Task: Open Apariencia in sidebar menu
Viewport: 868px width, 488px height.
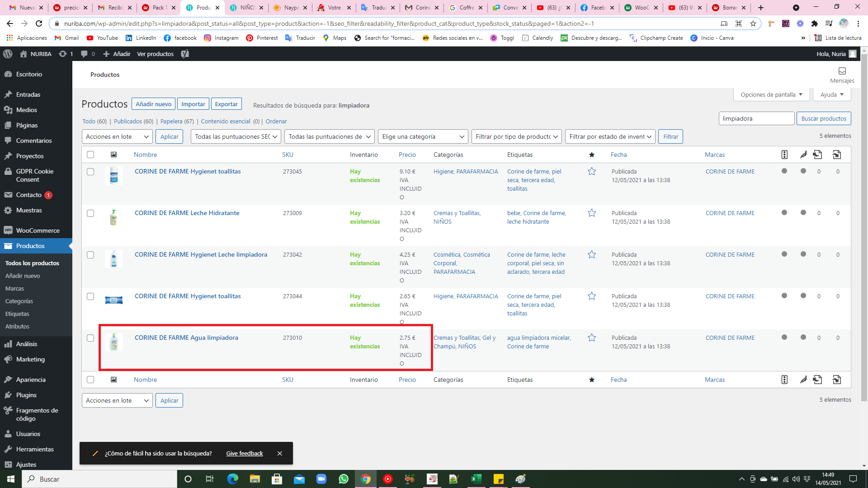Action: tap(36, 380)
